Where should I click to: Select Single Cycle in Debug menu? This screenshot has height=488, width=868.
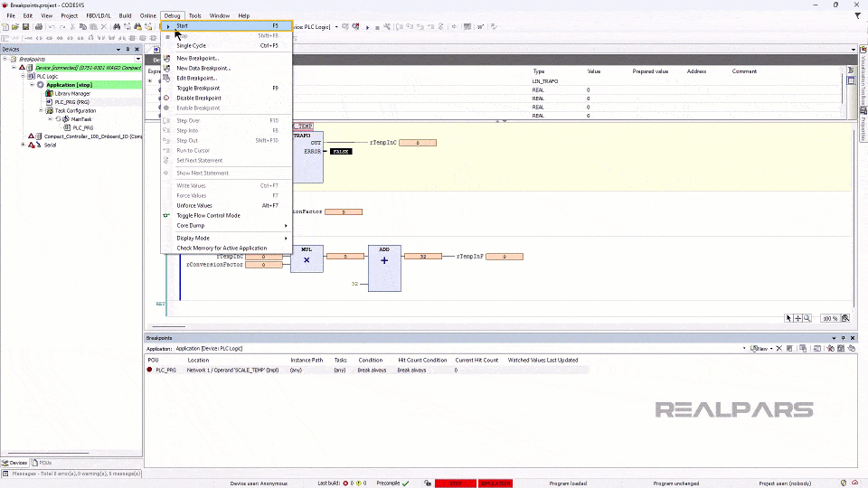226,46
